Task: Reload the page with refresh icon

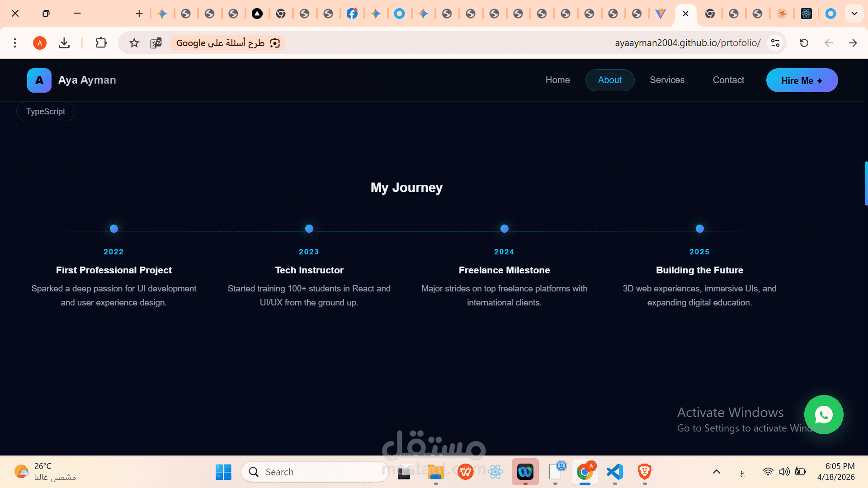Action: [x=804, y=43]
